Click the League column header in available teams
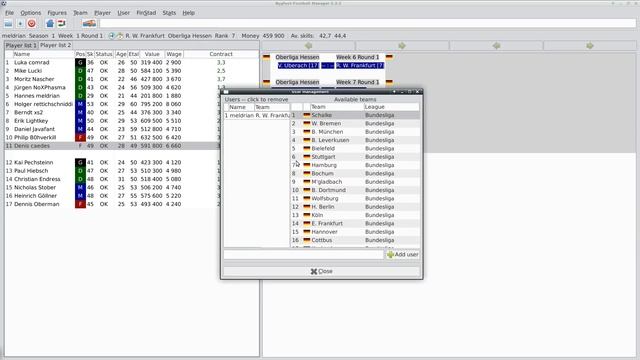This screenshot has width=640, height=360. point(391,107)
